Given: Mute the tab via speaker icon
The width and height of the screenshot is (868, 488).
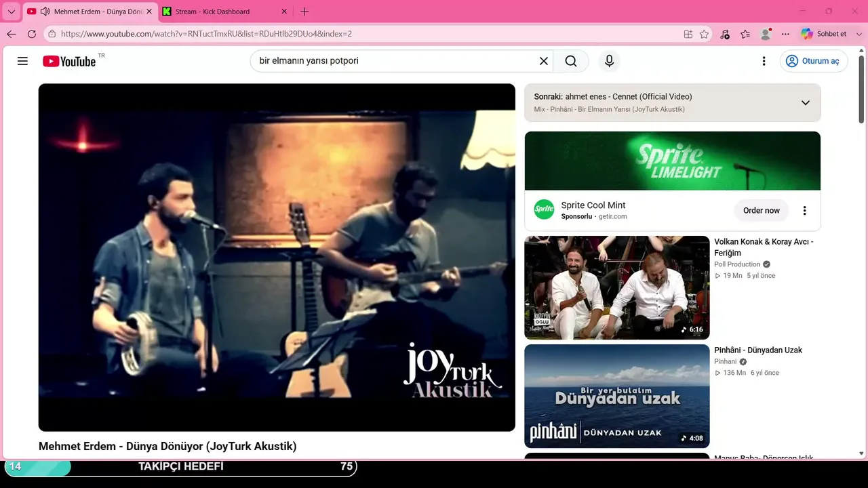Looking at the screenshot, I should pyautogui.click(x=45, y=12).
